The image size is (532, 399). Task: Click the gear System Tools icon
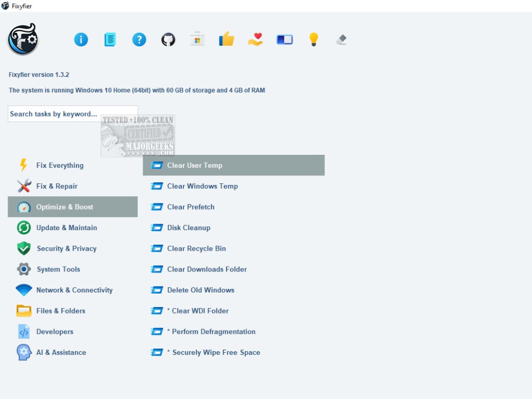tap(24, 269)
